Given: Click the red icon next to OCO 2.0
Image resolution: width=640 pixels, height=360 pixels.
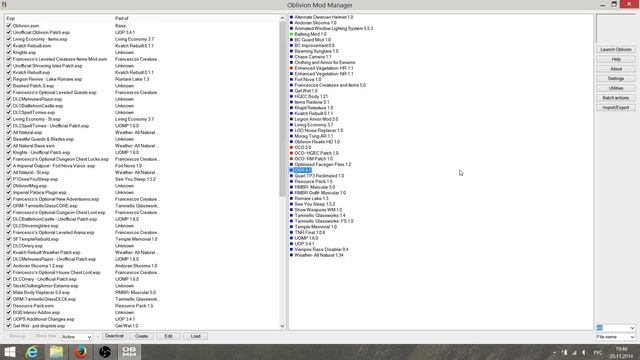Looking at the screenshot, I should click(291, 147).
